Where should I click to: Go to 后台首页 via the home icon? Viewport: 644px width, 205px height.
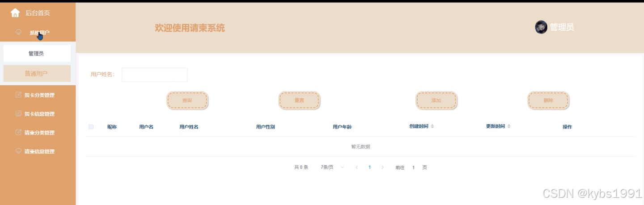click(15, 13)
